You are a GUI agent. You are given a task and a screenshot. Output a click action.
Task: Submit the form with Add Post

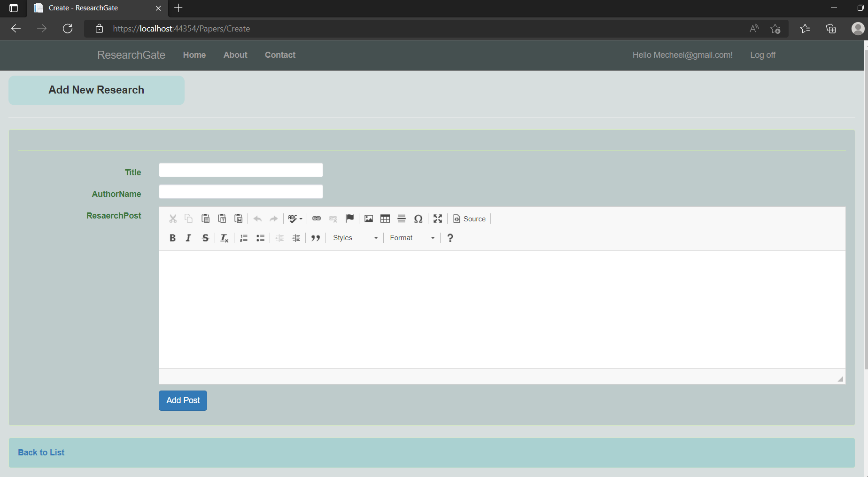[183, 400]
